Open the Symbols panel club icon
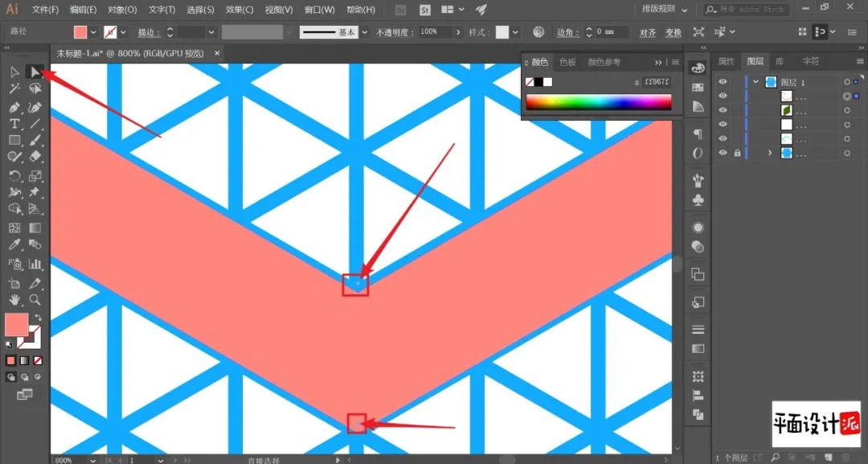The width and height of the screenshot is (868, 464). tap(698, 200)
